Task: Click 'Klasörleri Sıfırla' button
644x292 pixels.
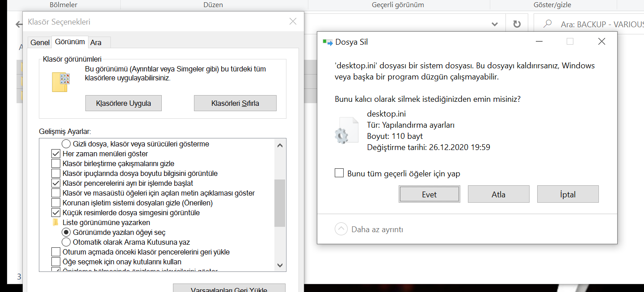Action: point(235,103)
